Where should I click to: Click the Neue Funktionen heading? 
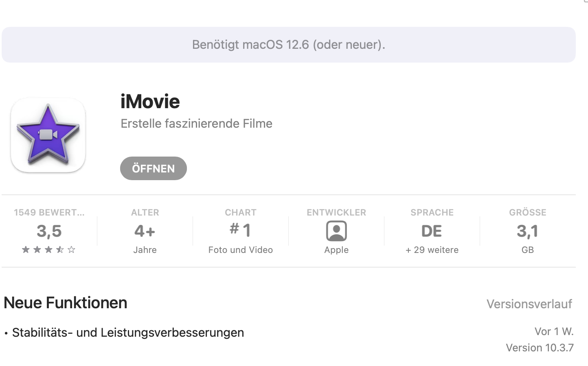(x=66, y=303)
